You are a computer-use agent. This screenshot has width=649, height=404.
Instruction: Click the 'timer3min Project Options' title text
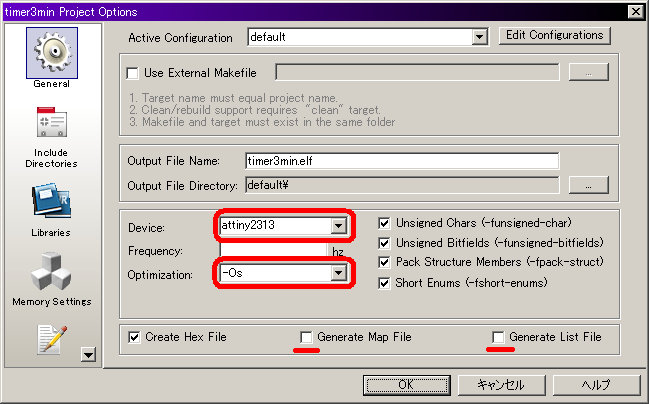point(71,12)
